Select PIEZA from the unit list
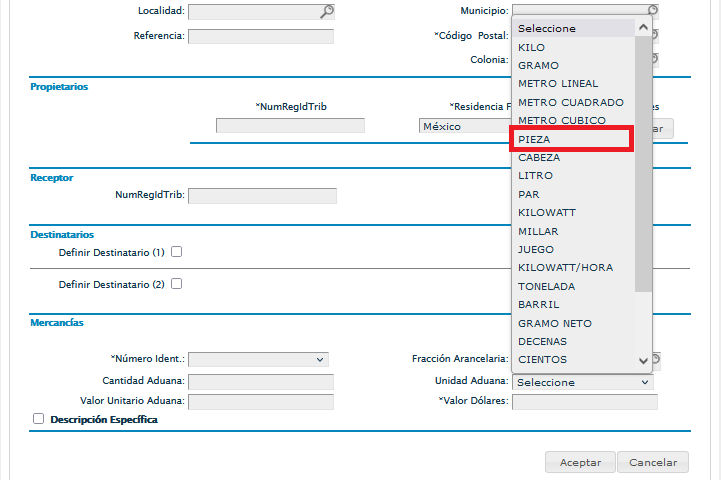The height and width of the screenshot is (480, 721). coord(572,139)
